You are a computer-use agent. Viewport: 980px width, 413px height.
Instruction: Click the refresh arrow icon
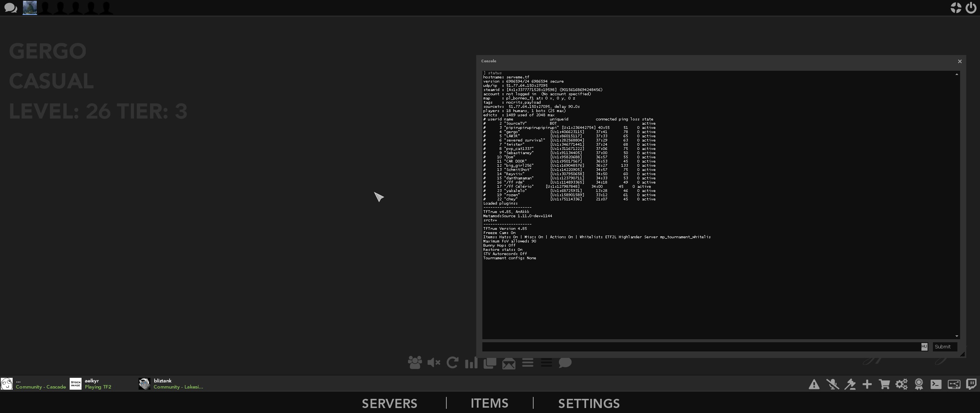point(452,363)
